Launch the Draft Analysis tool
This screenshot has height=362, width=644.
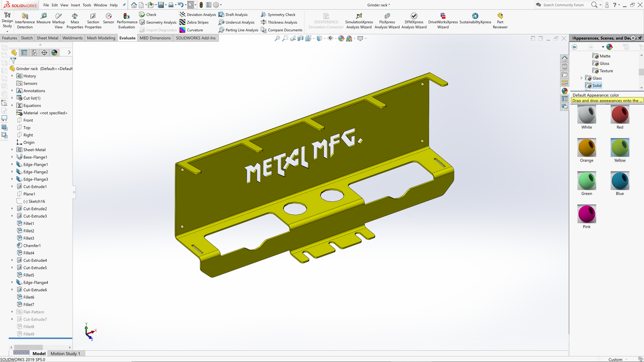233,14
